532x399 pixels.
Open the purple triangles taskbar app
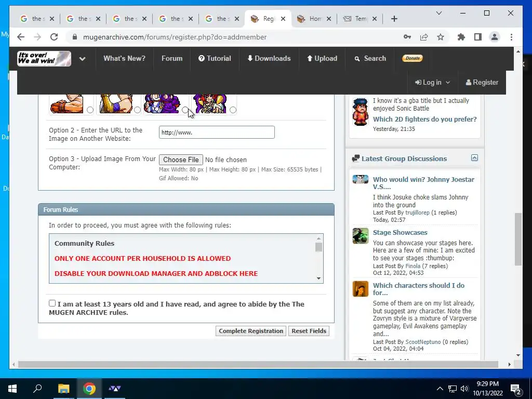click(115, 389)
